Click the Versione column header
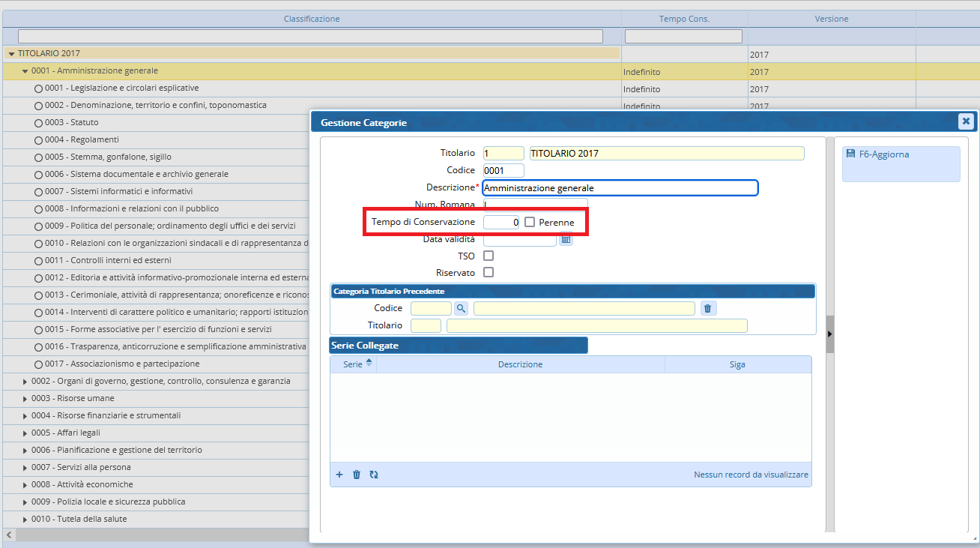Screen dimensions: 980x548 831,19
